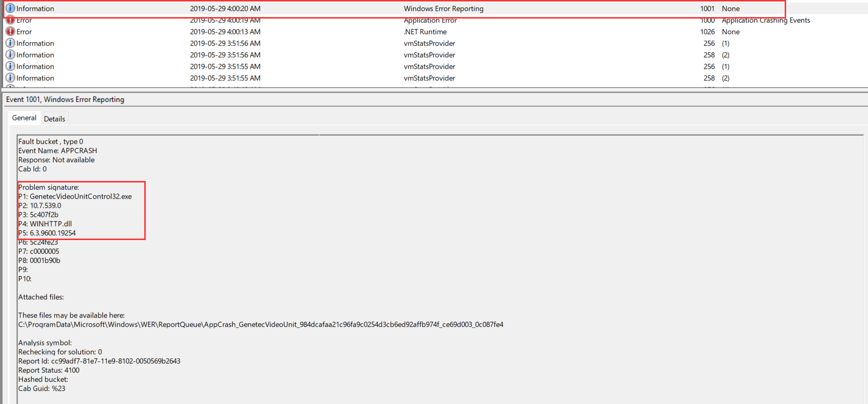Click the info icon for vmStatsProvider 3:51:55 event 256
This screenshot has height=404, width=868.
10,66
